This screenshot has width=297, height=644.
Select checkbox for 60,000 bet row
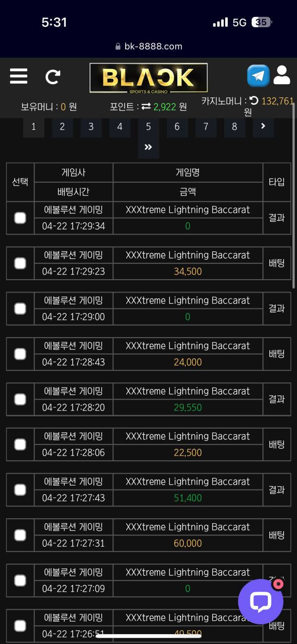(20, 535)
